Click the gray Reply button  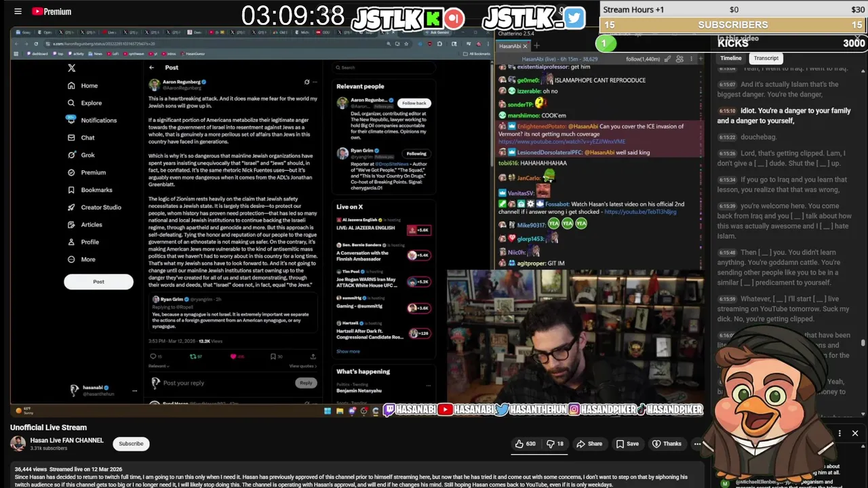[306, 383]
